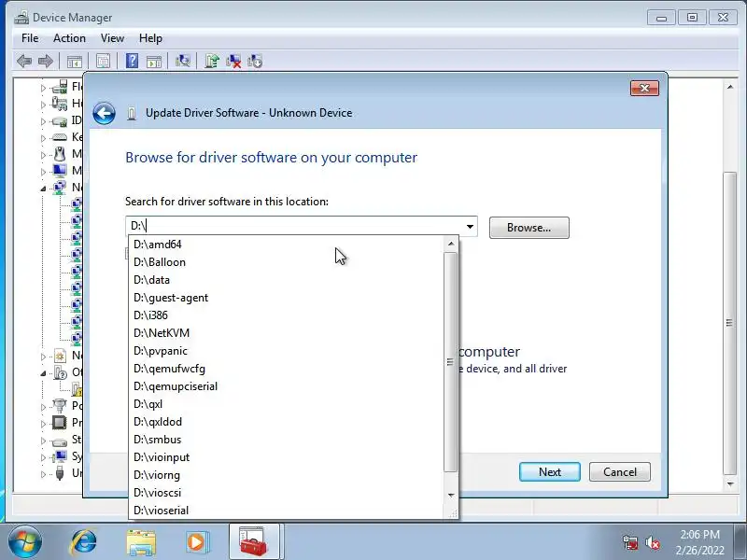The image size is (747, 560).
Task: Choose D:\pvpanic from the suggestion list
Action: tap(286, 351)
